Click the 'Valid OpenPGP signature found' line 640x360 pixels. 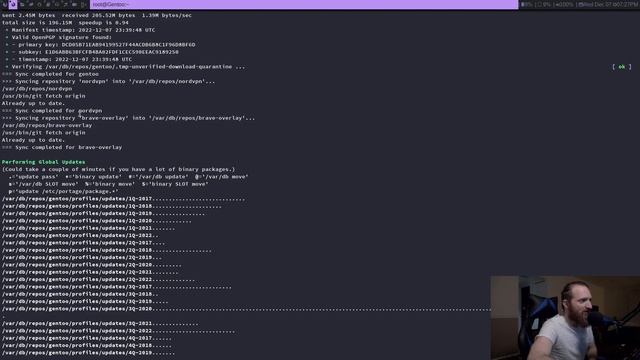[59, 37]
